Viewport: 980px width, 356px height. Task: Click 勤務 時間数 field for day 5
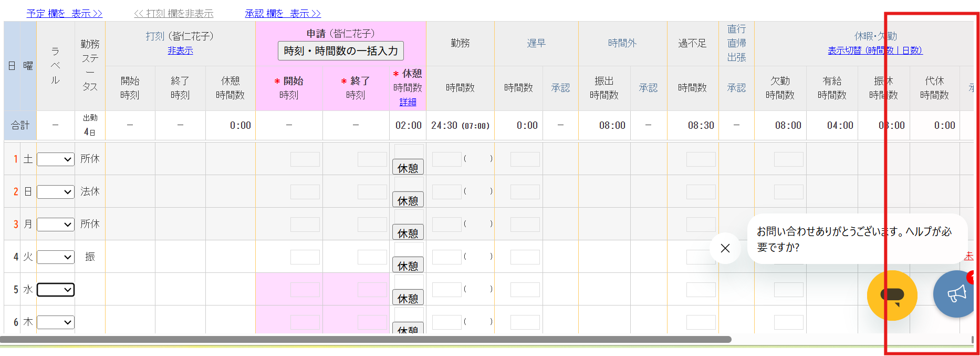(x=446, y=290)
